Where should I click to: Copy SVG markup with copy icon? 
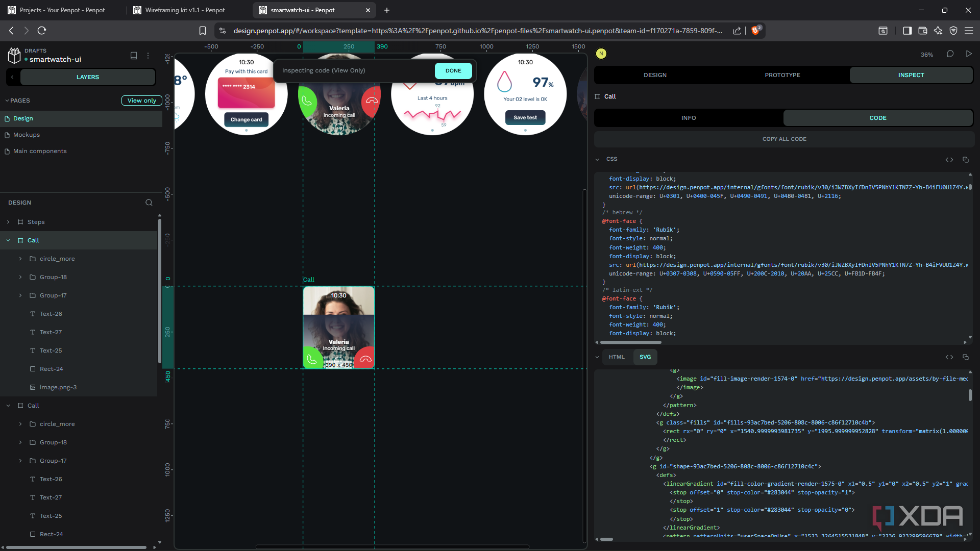pyautogui.click(x=966, y=357)
